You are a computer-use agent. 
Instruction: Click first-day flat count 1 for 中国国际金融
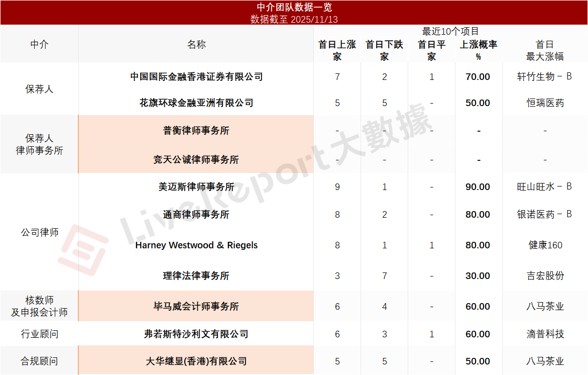click(x=432, y=76)
